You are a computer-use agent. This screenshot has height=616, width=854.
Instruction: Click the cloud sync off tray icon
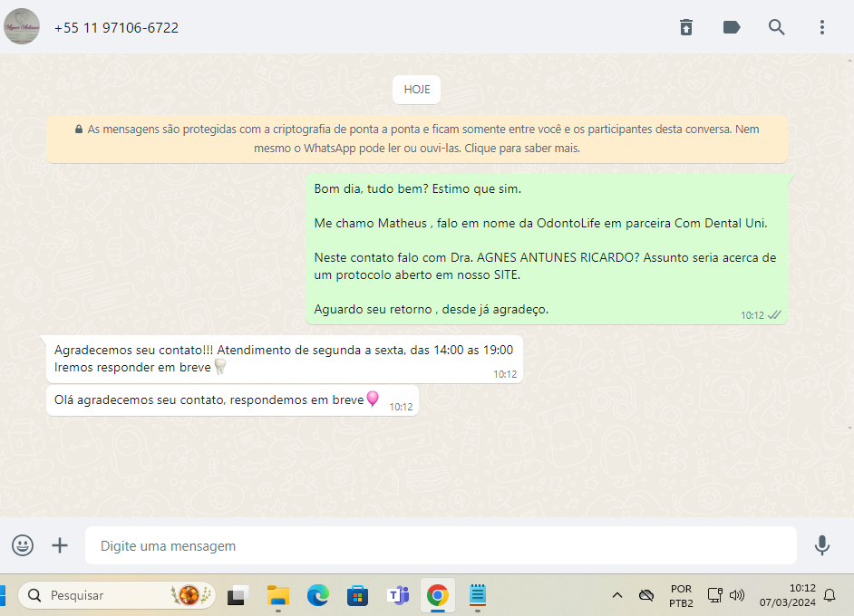[x=646, y=595]
